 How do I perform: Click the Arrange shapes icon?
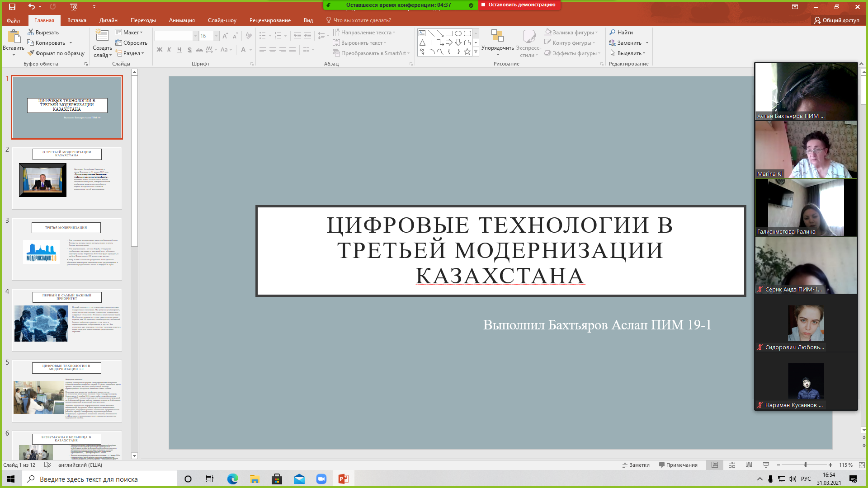(x=497, y=36)
